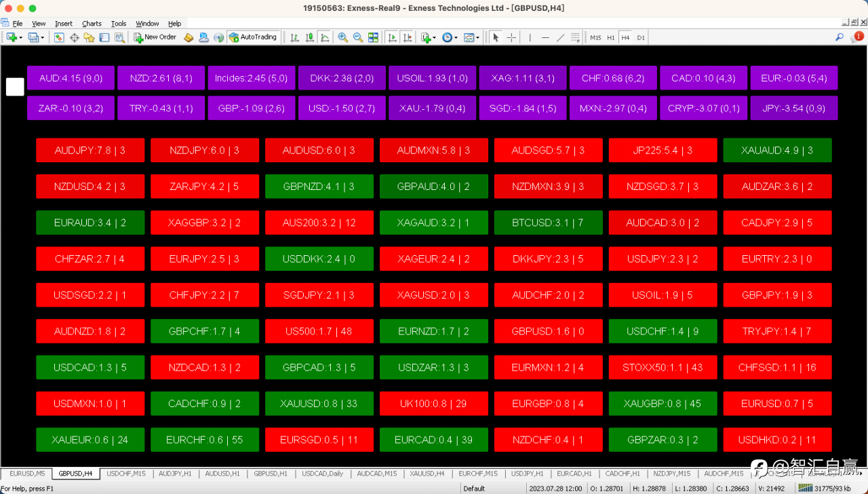Zoom out of the chart
Viewport: 868px width, 494px height.
point(358,37)
